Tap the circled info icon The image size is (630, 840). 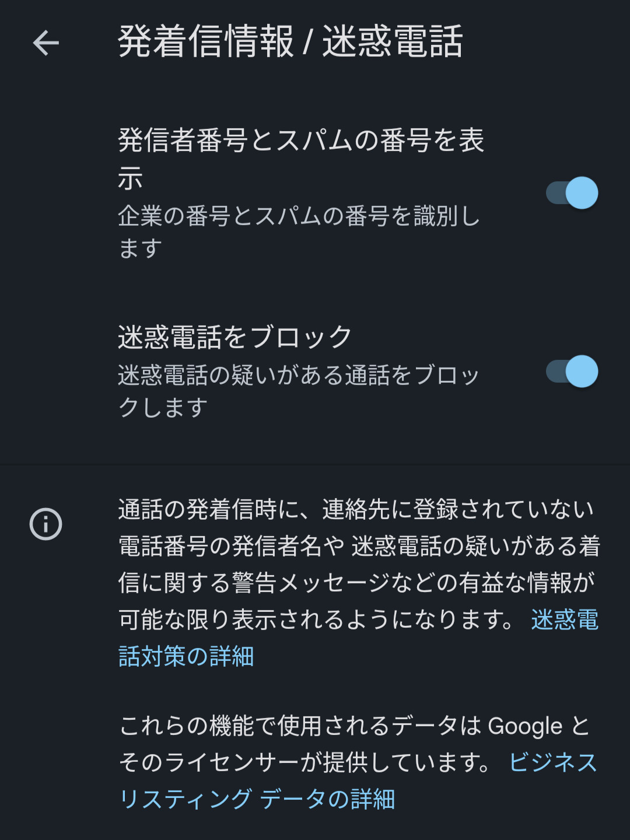point(46,524)
